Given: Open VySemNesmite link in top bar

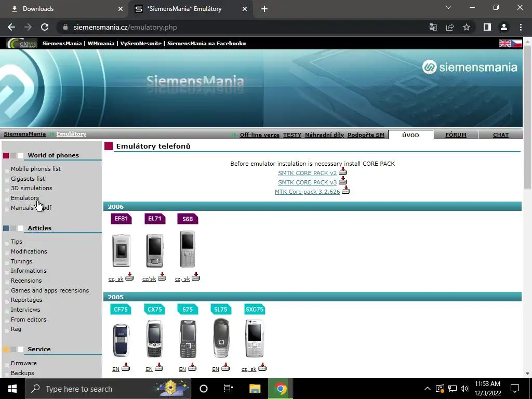Looking at the screenshot, I should point(141,44).
